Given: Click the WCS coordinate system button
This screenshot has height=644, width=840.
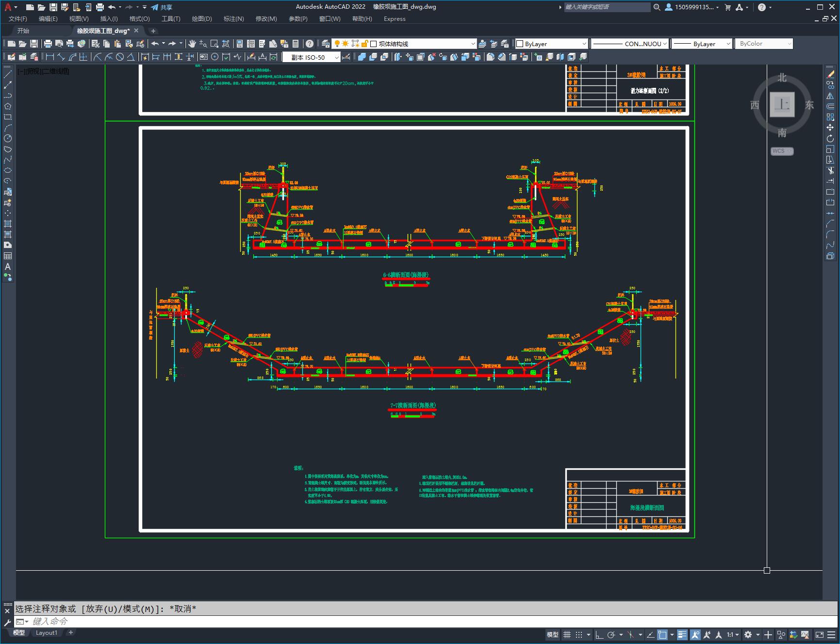Looking at the screenshot, I should [782, 151].
